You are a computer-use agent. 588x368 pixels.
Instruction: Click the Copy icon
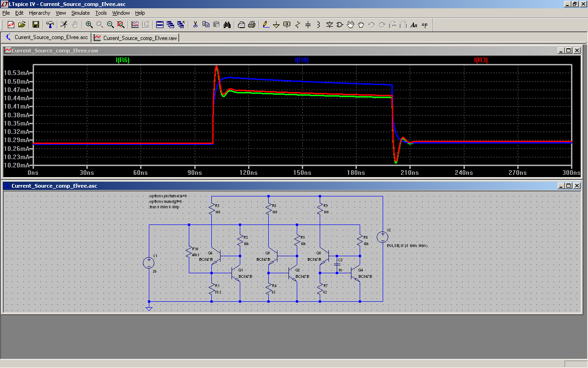pos(206,24)
